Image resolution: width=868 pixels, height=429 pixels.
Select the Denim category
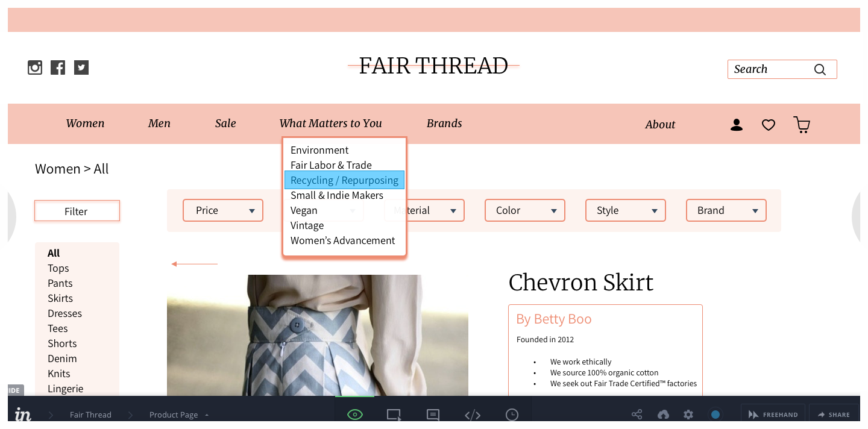pyautogui.click(x=62, y=359)
